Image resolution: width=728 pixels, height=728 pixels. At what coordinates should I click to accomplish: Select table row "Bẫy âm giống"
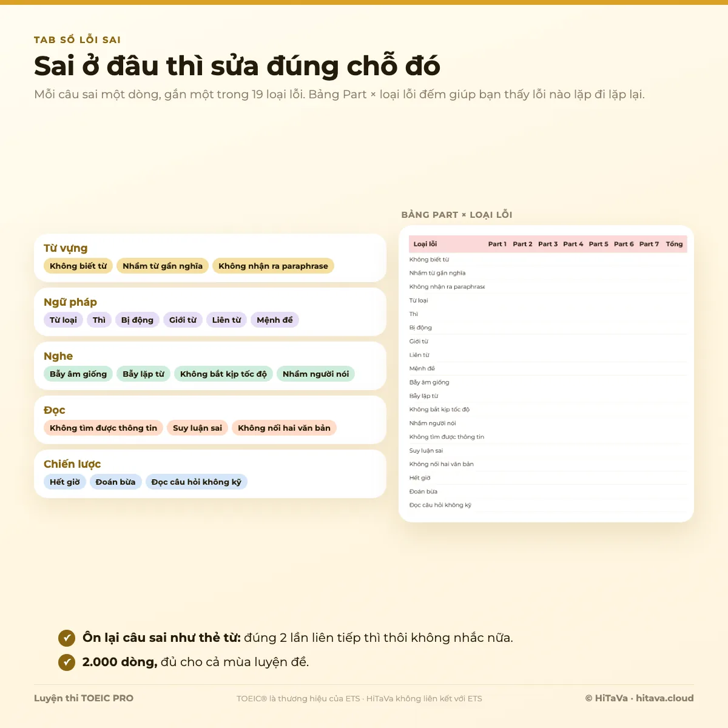(548, 382)
